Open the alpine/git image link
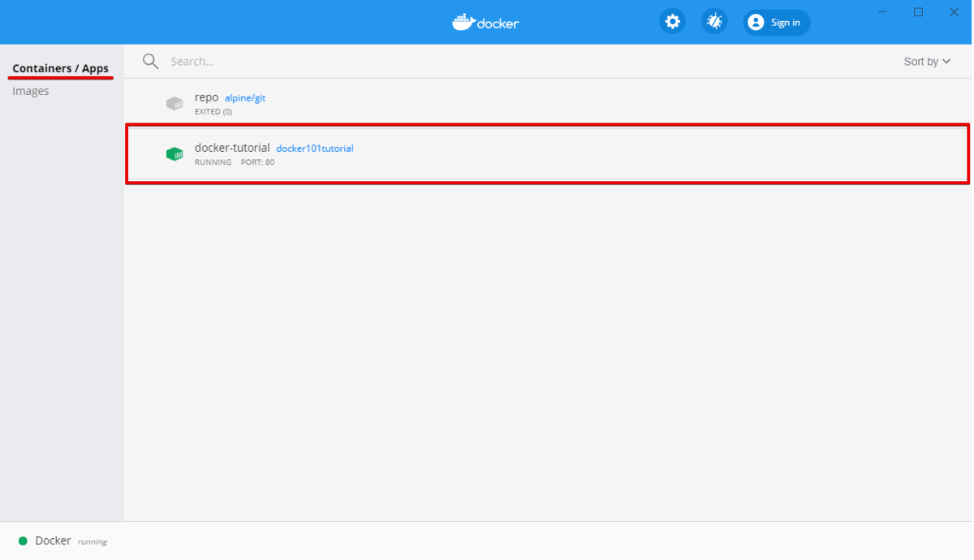This screenshot has height=560, width=974. [x=245, y=98]
